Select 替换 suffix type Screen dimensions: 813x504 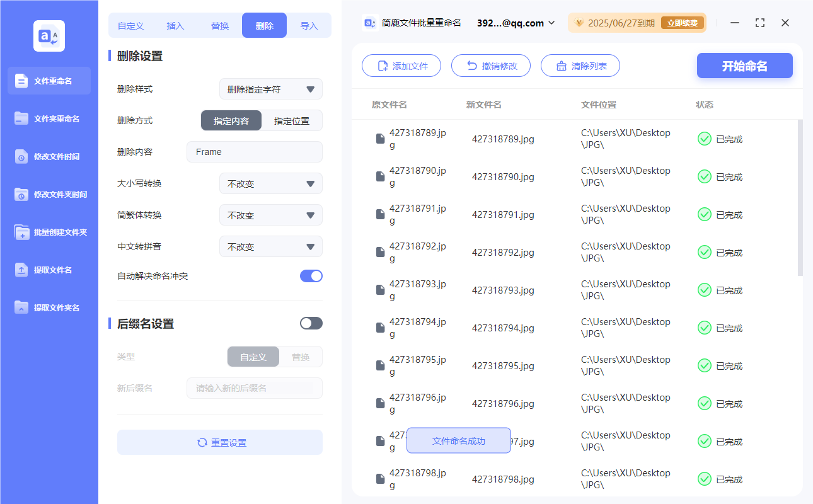click(301, 357)
